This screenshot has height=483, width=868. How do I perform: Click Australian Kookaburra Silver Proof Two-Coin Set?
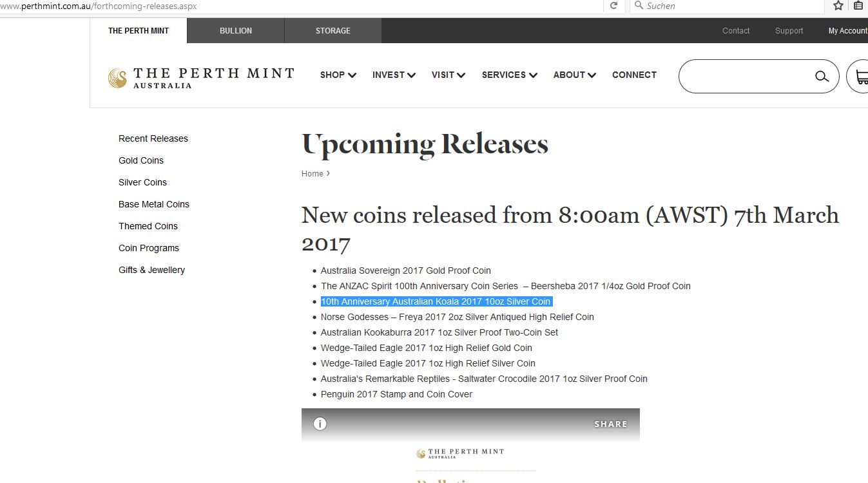(x=439, y=332)
